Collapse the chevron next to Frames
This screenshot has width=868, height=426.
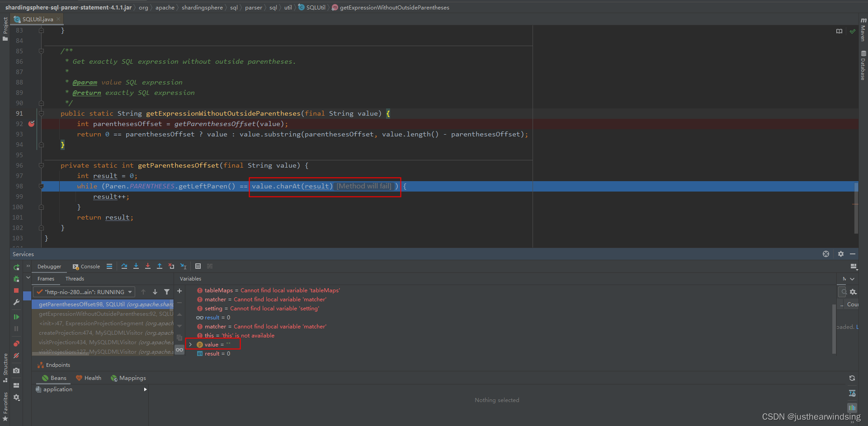point(28,278)
